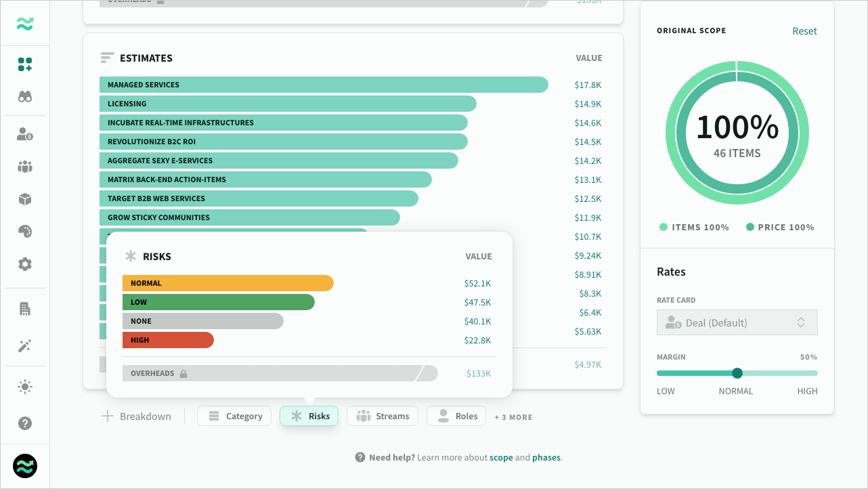Click Reset in Original Scope panel
The height and width of the screenshot is (489, 868).
tap(804, 31)
